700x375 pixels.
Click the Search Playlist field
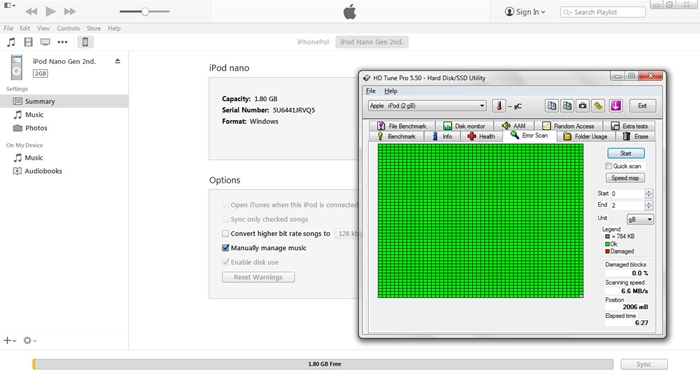(x=603, y=12)
